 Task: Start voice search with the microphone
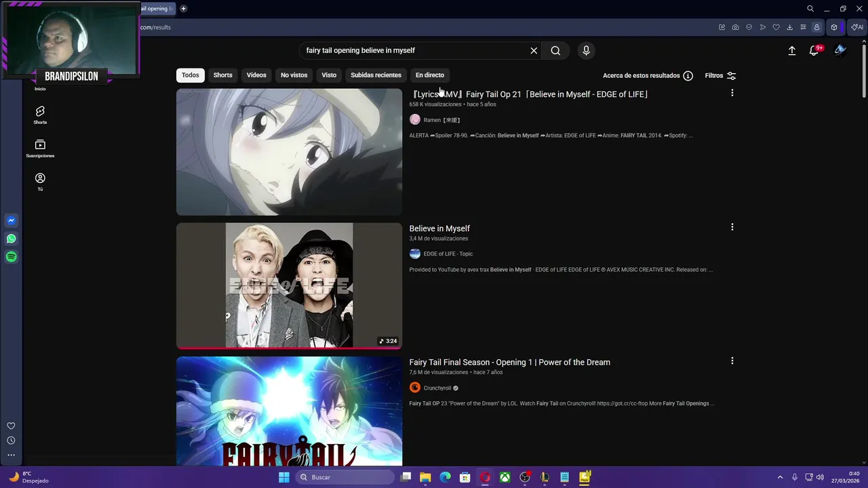click(x=587, y=50)
